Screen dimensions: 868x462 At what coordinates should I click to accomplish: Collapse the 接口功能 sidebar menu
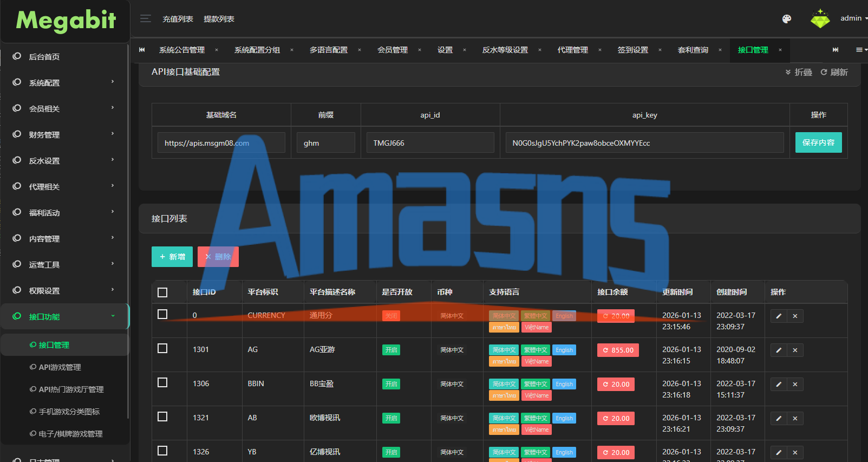coord(65,316)
